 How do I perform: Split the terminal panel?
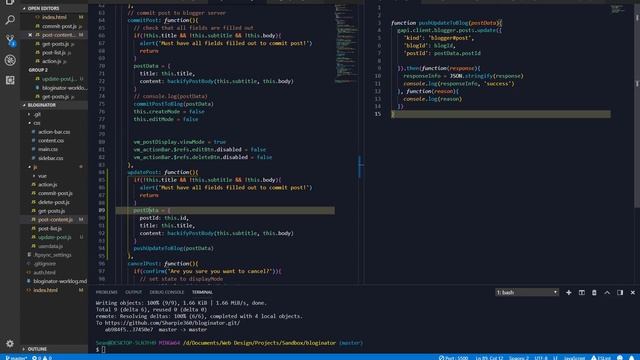coord(582,292)
